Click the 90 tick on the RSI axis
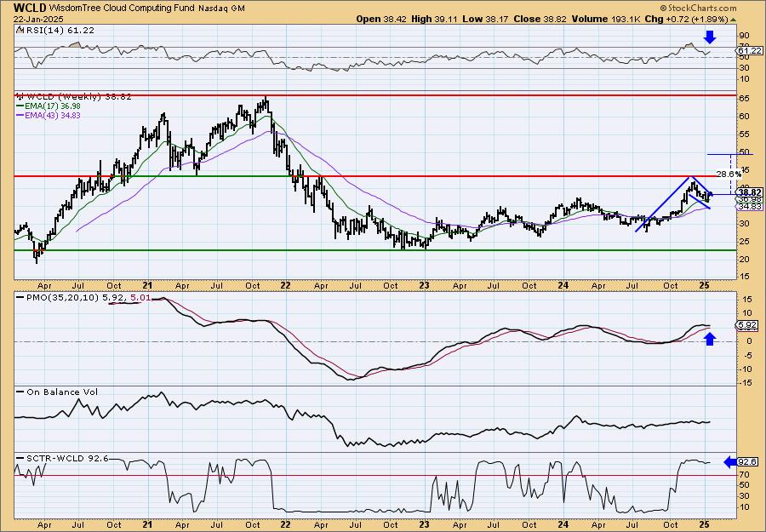Viewport: 766px width, 532px height. pos(745,36)
